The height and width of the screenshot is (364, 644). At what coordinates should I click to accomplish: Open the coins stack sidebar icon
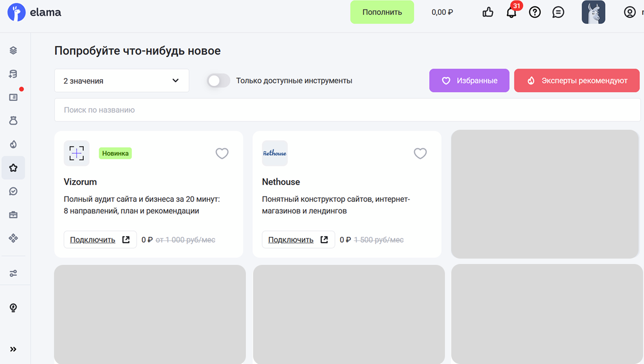click(14, 74)
